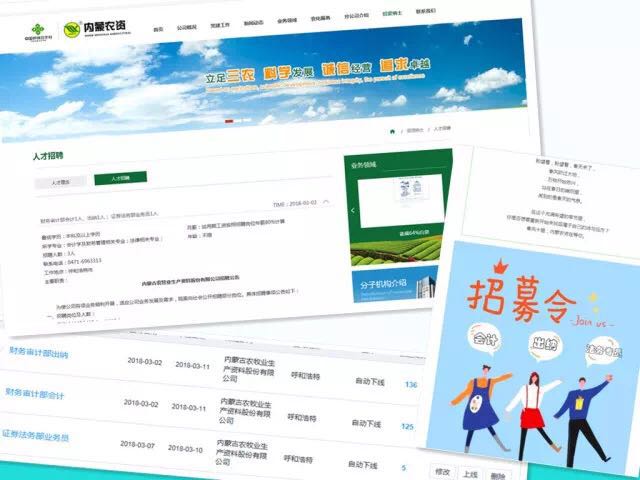
Task: Open 分公司介绍 in the top navigation
Action: [356, 16]
